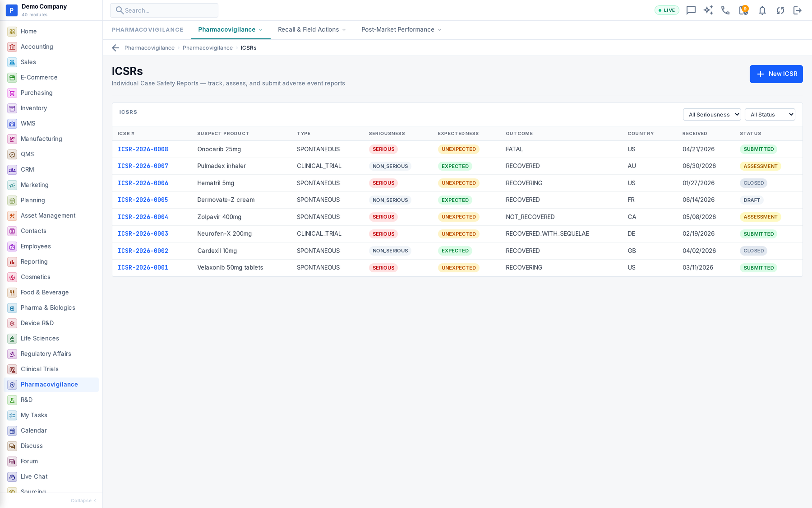The width and height of the screenshot is (812, 508).
Task: Expand the Recall & Field Actions menu
Action: click(x=312, y=30)
